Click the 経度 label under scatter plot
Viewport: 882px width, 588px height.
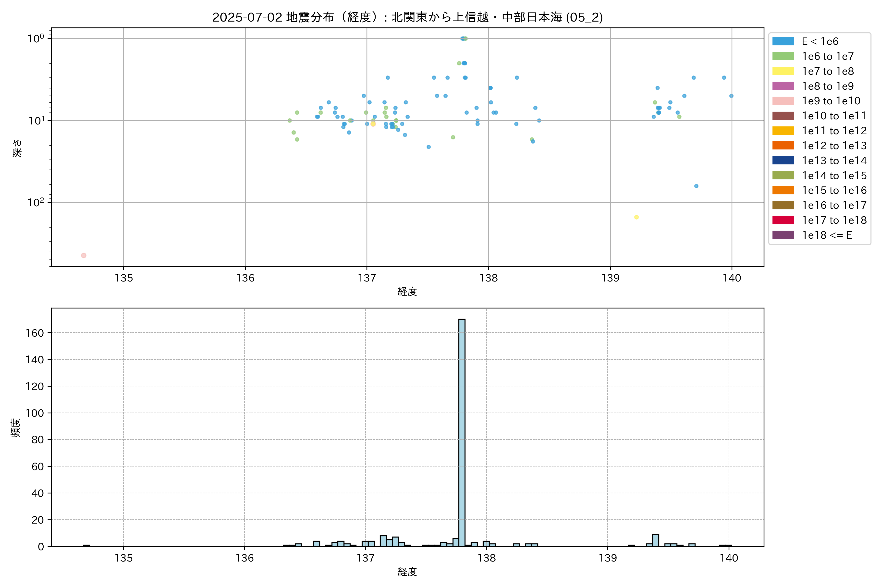coord(407,291)
